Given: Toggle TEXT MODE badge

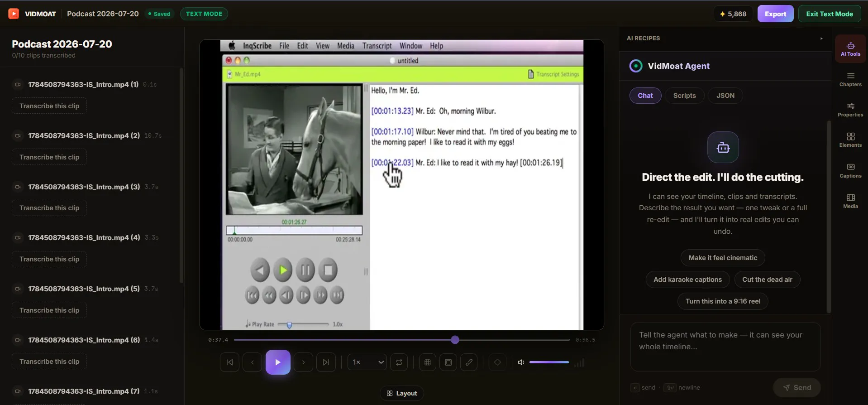Looking at the screenshot, I should [x=204, y=14].
